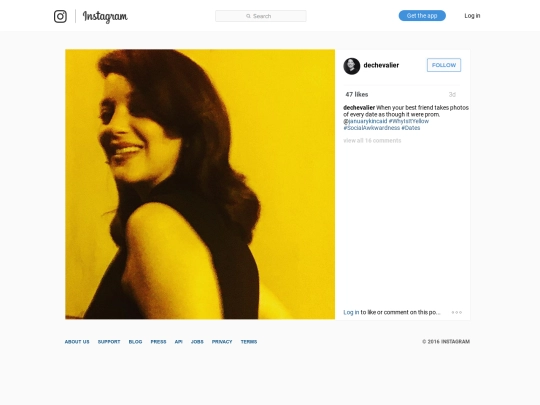
Task: Open the @januarykincaid mention
Action: point(365,121)
